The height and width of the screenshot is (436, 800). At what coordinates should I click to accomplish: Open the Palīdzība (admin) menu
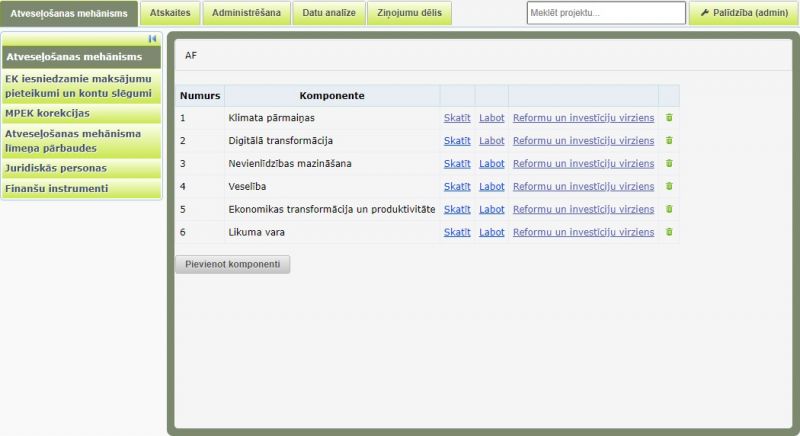[743, 13]
